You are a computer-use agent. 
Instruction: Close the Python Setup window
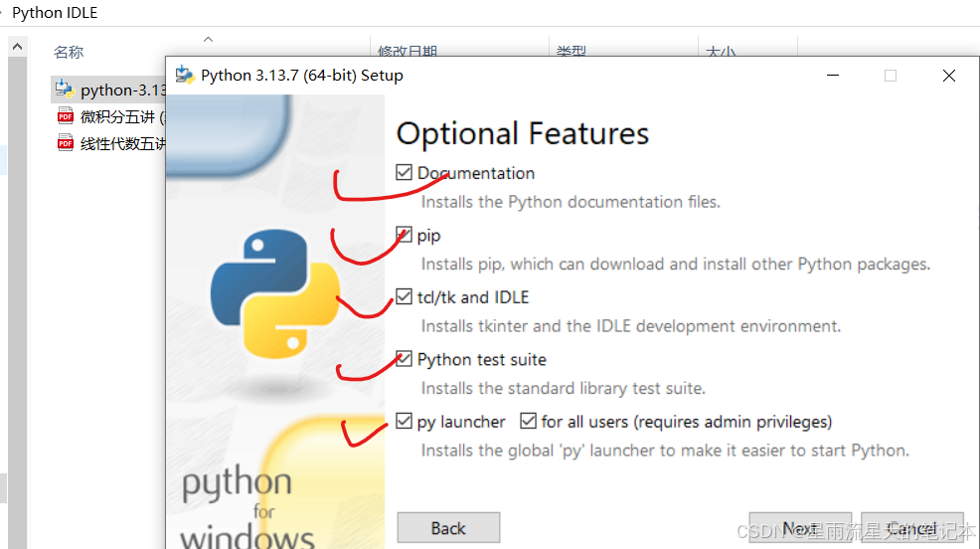949,75
